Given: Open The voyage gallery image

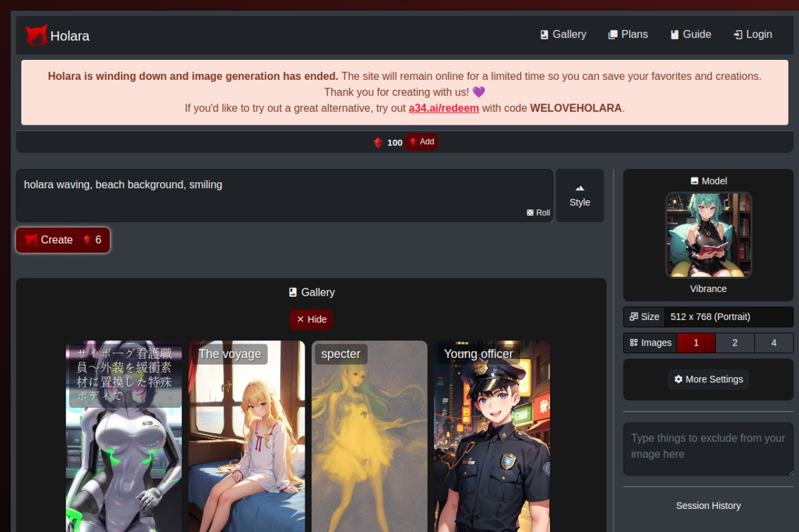Looking at the screenshot, I should click(247, 436).
